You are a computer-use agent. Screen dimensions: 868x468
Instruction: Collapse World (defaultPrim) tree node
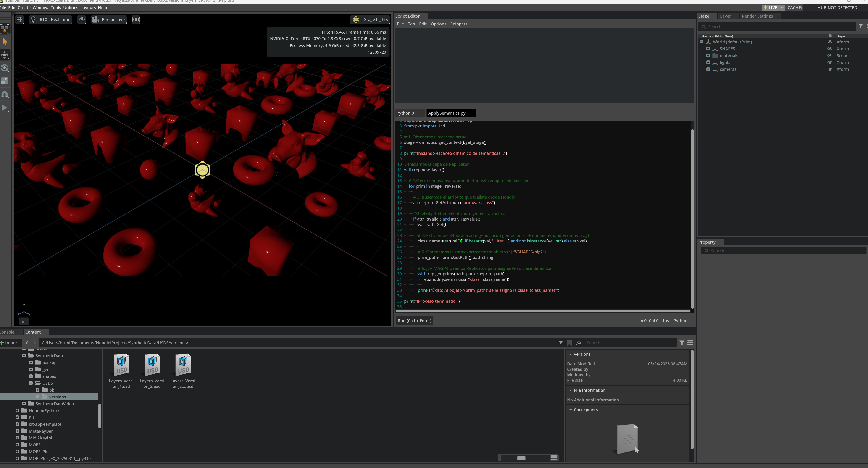(701, 42)
